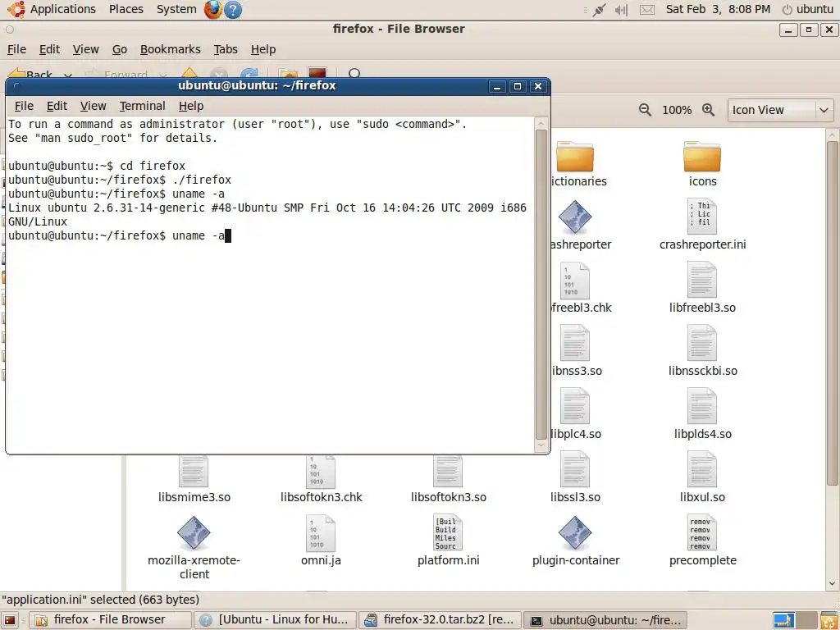Image resolution: width=840 pixels, height=630 pixels.
Task: Click the mail envelope indicator icon
Action: [x=647, y=10]
